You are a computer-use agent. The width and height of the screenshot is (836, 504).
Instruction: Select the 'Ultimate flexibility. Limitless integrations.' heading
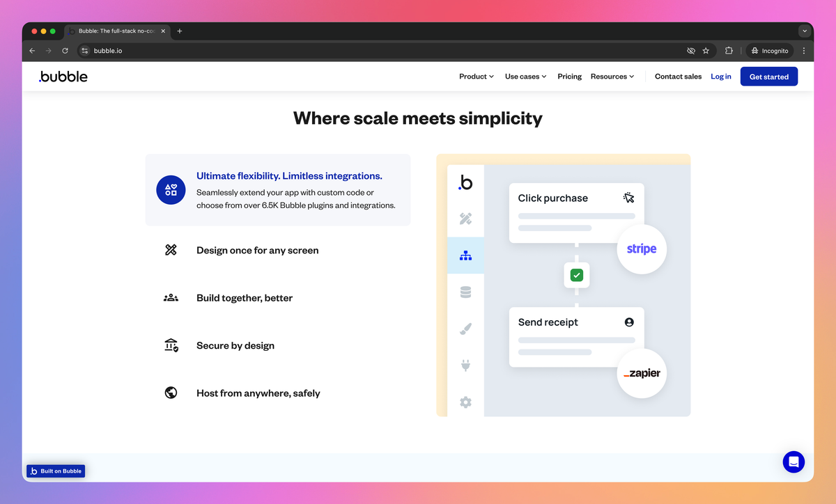[289, 176]
